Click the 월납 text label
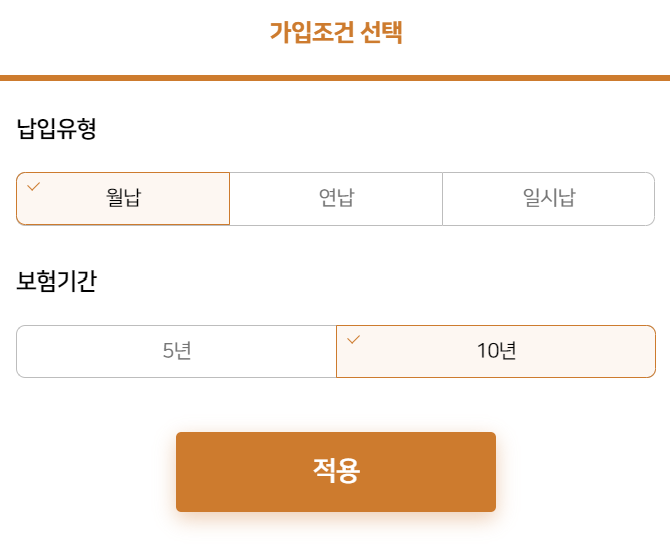Screen dimensions: 670x556 123,197
